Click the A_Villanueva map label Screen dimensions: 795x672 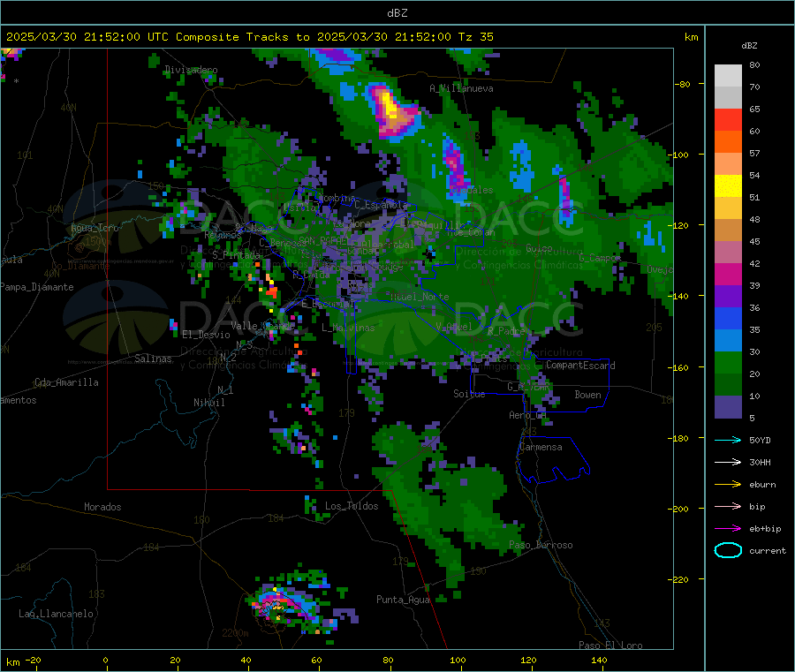pos(461,88)
